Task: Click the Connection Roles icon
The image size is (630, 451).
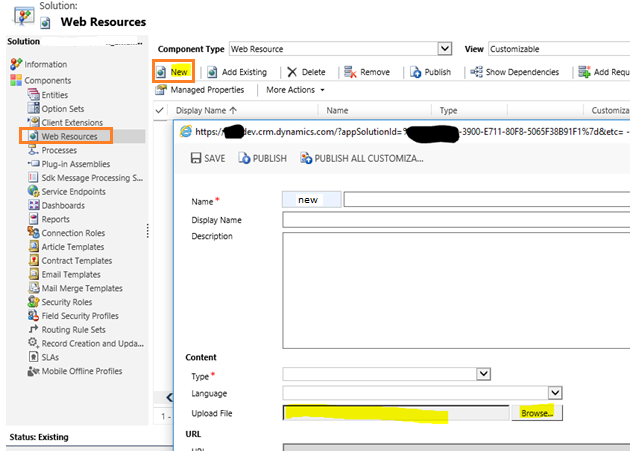Action: click(x=33, y=232)
